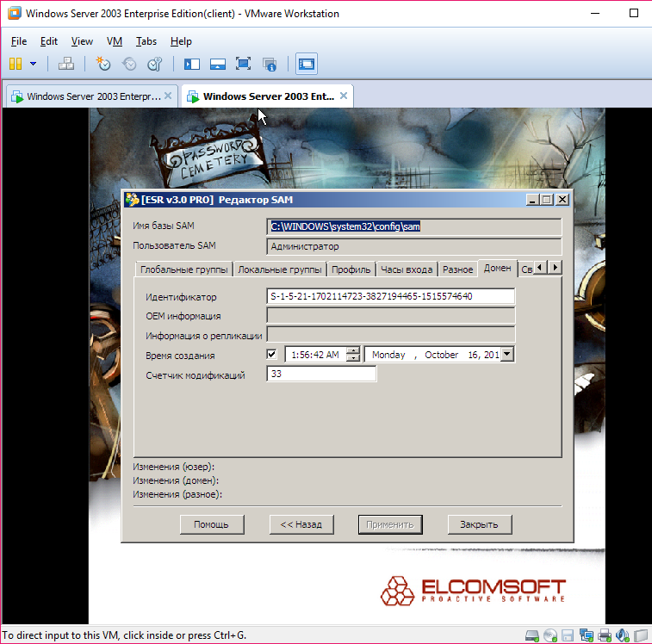
Task: Click the Unity mode icon with the info badge
Action: pos(270,64)
